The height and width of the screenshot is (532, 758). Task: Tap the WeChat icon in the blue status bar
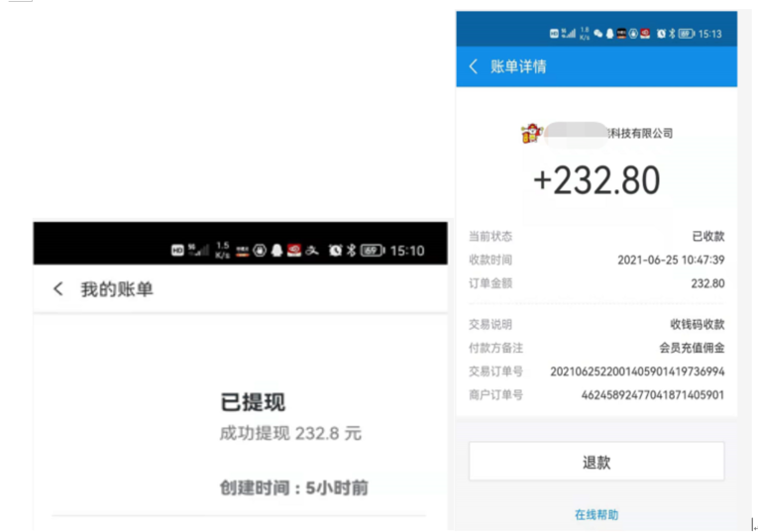[x=598, y=34]
